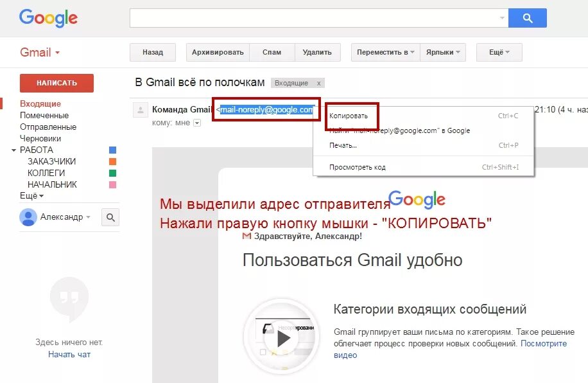Viewport: 588px width, 383px height.
Task: Mark message with Спам button
Action: tap(272, 52)
